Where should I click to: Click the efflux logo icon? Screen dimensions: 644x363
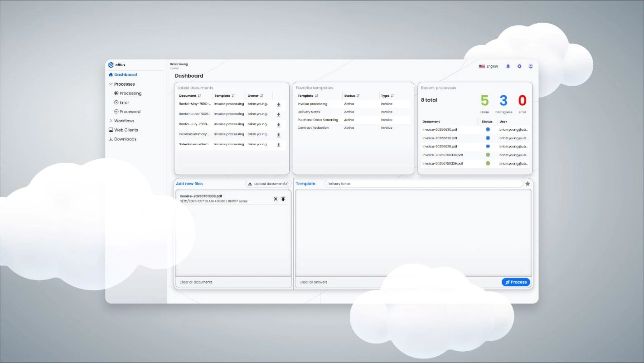(x=111, y=64)
